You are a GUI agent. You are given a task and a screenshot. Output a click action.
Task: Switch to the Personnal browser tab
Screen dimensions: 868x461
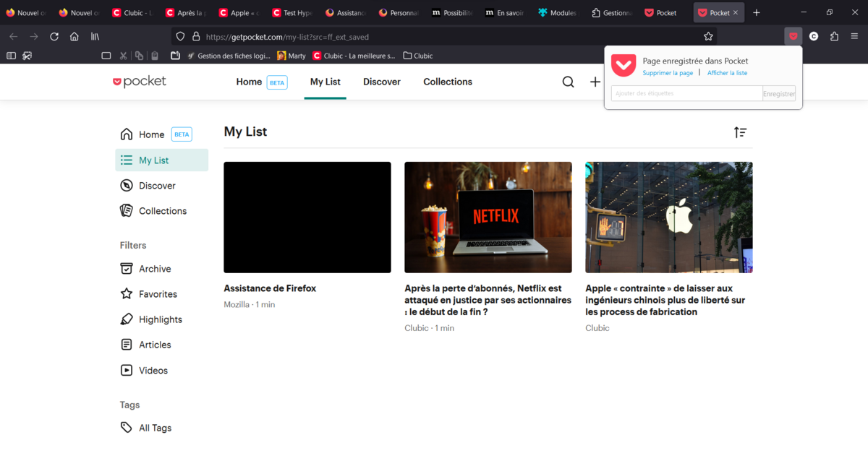click(398, 13)
